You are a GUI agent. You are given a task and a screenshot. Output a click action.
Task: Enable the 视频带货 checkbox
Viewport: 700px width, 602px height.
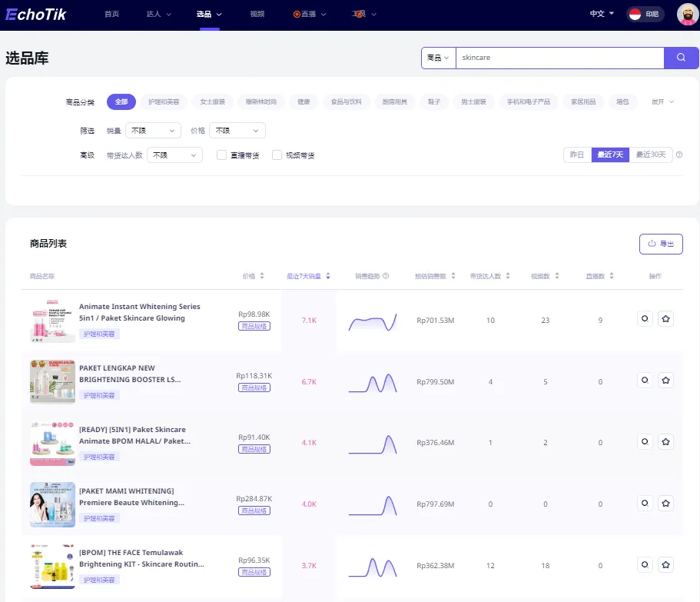pyautogui.click(x=277, y=155)
